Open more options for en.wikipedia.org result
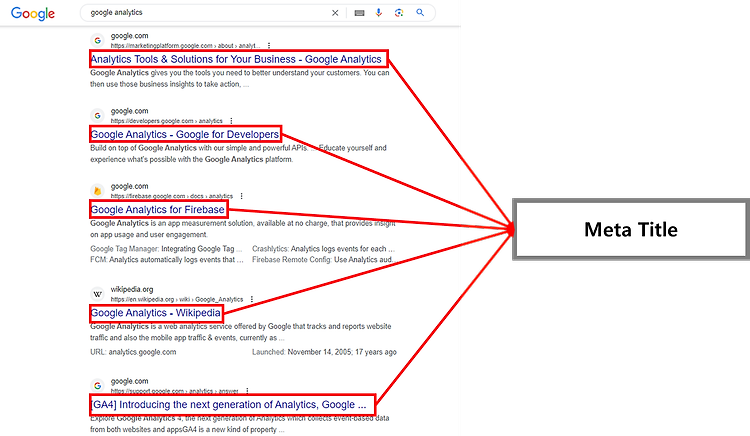The height and width of the screenshot is (436, 750). click(x=252, y=299)
